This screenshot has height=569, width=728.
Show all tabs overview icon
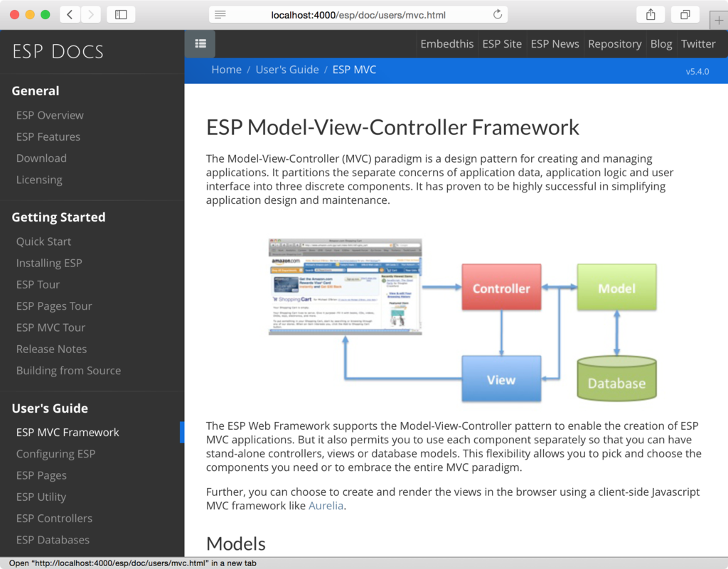(x=685, y=15)
